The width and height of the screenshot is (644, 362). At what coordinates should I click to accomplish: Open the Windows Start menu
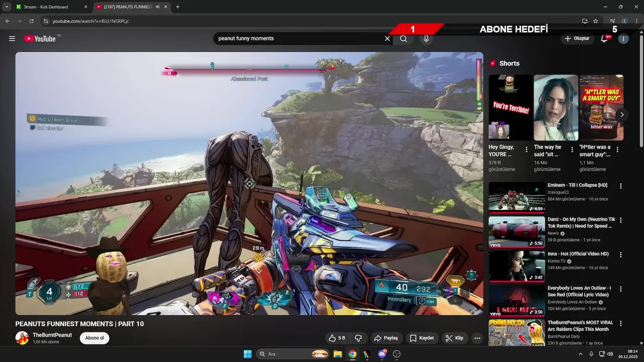[x=248, y=354]
